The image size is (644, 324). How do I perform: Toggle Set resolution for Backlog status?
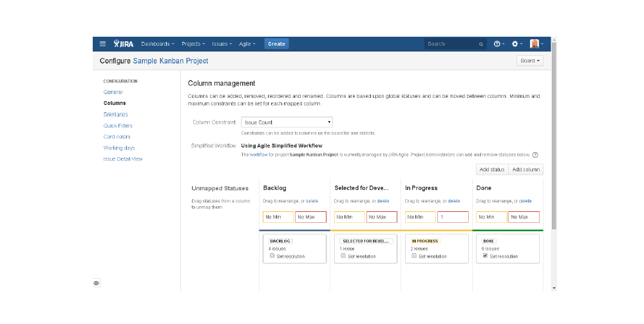[x=272, y=256]
